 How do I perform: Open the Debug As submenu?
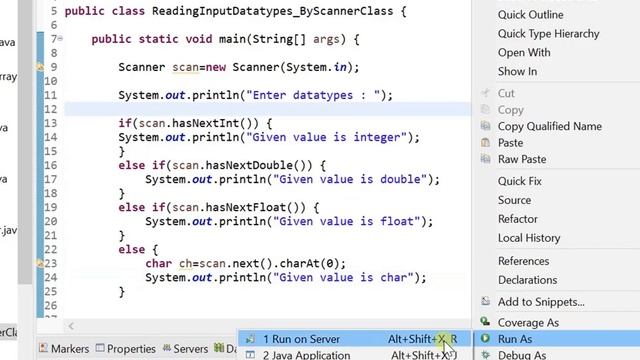click(522, 355)
